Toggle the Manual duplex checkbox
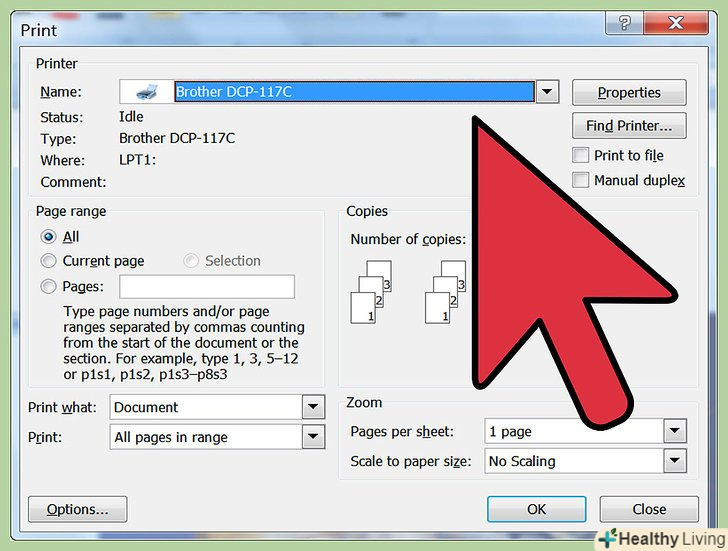The image size is (728, 551). click(x=580, y=180)
